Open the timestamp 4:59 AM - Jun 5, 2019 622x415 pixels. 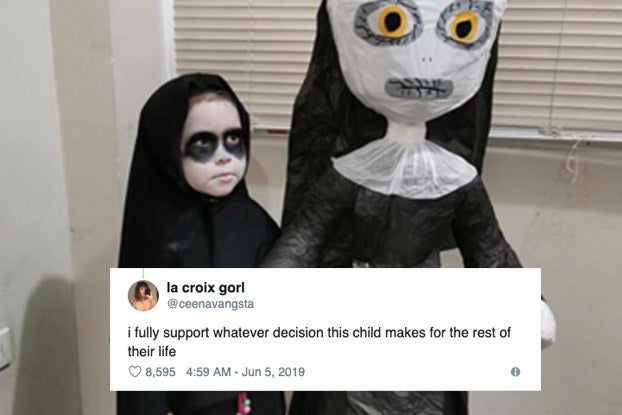(x=245, y=372)
